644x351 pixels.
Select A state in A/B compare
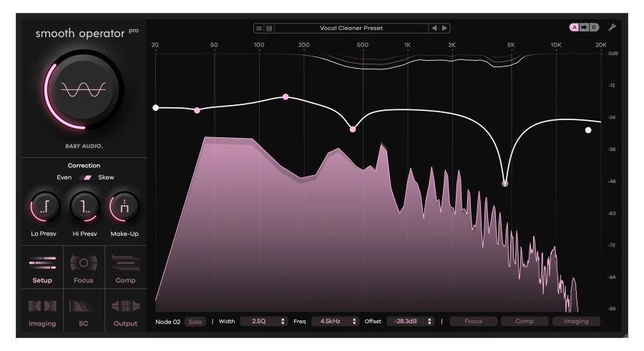click(x=574, y=27)
